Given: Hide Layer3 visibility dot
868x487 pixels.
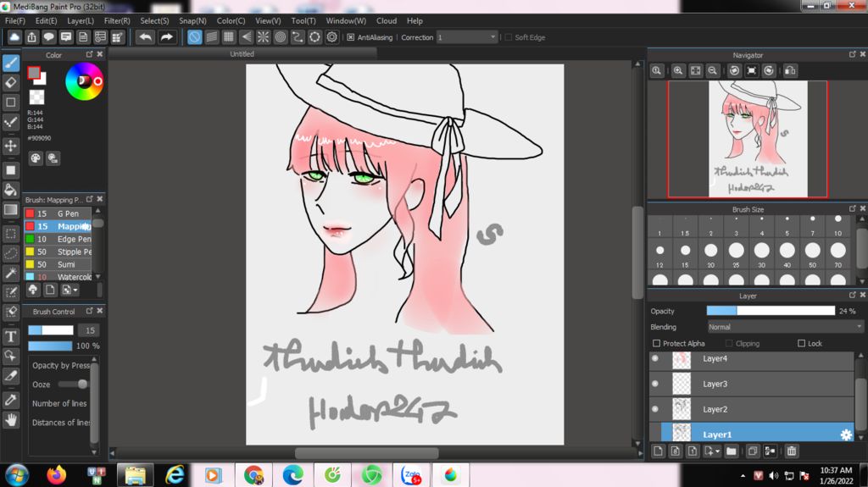Looking at the screenshot, I should 655,384.
